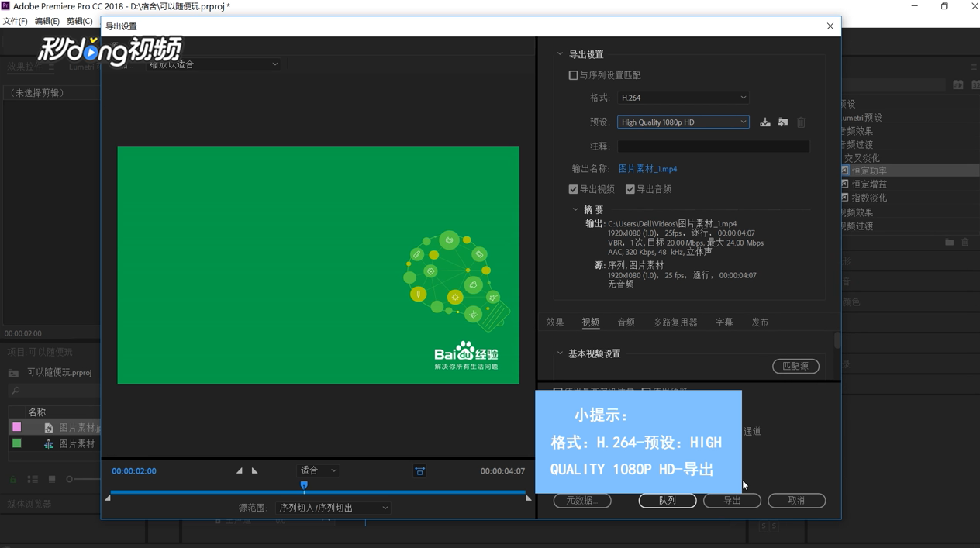The image size is (980, 548).
Task: Click the pink label swatch of 图片素材 image
Action: [x=16, y=427]
